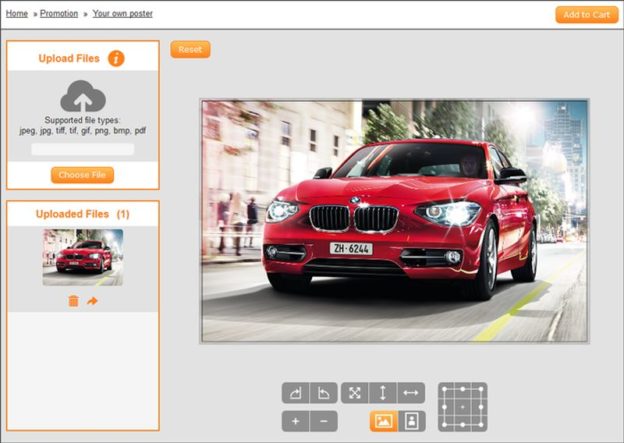Delete uploaded car image with trash icon
The height and width of the screenshot is (443, 624).
point(73,301)
